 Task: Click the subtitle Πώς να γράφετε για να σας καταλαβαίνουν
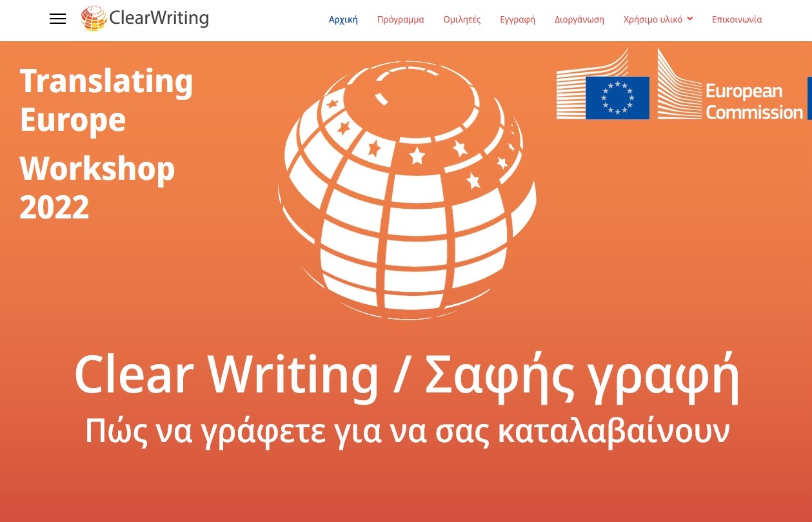[406, 432]
